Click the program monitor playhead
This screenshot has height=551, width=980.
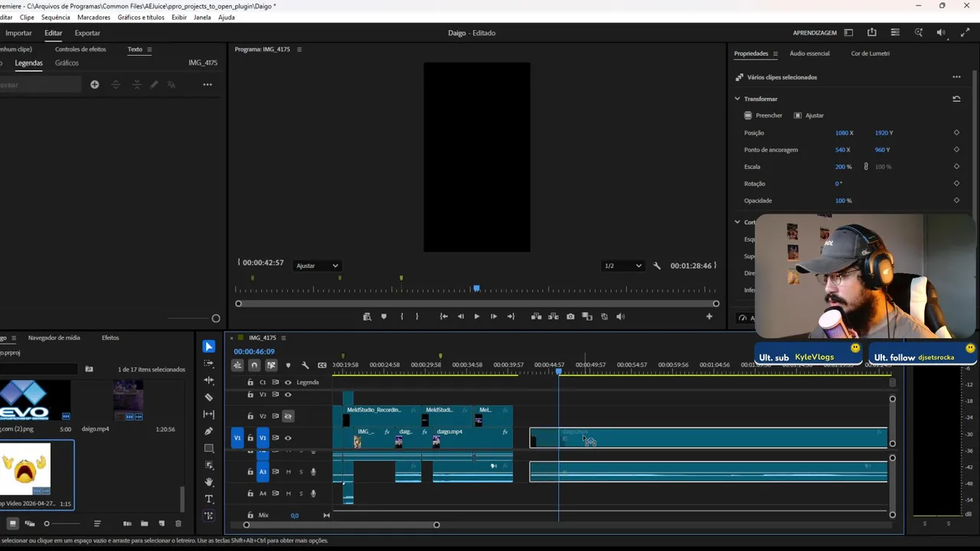point(476,289)
